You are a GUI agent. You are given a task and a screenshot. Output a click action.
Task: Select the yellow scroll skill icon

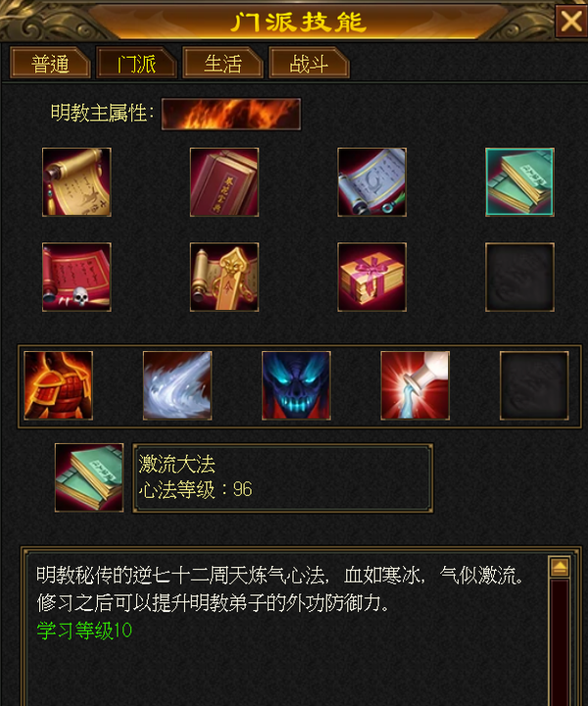click(x=76, y=182)
